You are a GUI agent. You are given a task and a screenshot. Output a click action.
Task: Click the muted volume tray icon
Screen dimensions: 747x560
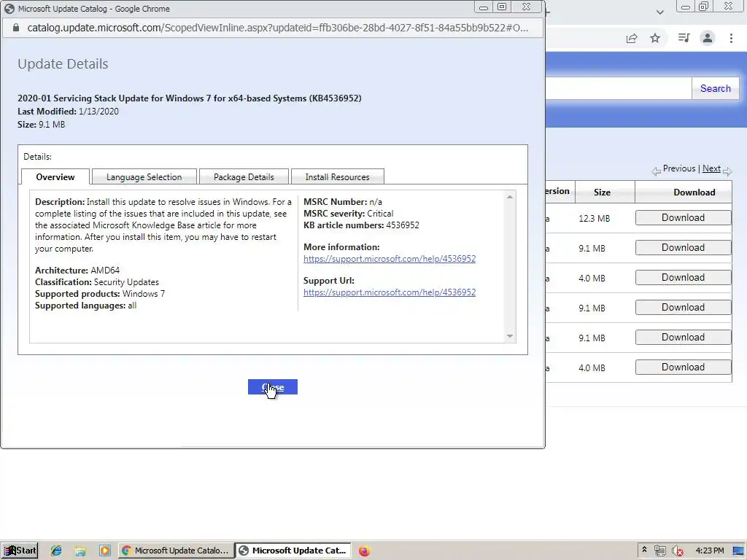(x=677, y=551)
